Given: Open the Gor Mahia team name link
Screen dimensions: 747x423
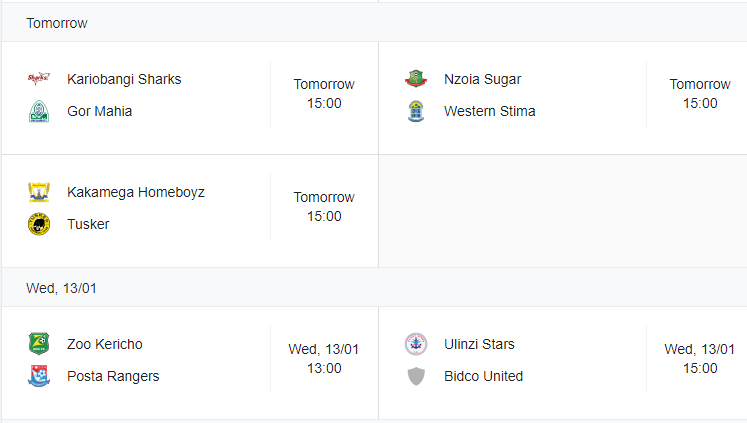Looking at the screenshot, I should point(100,111).
